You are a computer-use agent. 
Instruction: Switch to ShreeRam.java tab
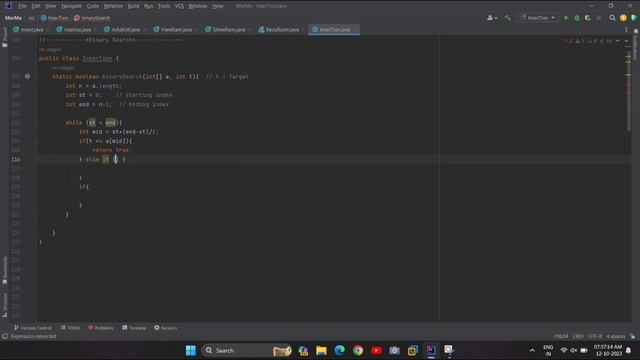pos(228,29)
